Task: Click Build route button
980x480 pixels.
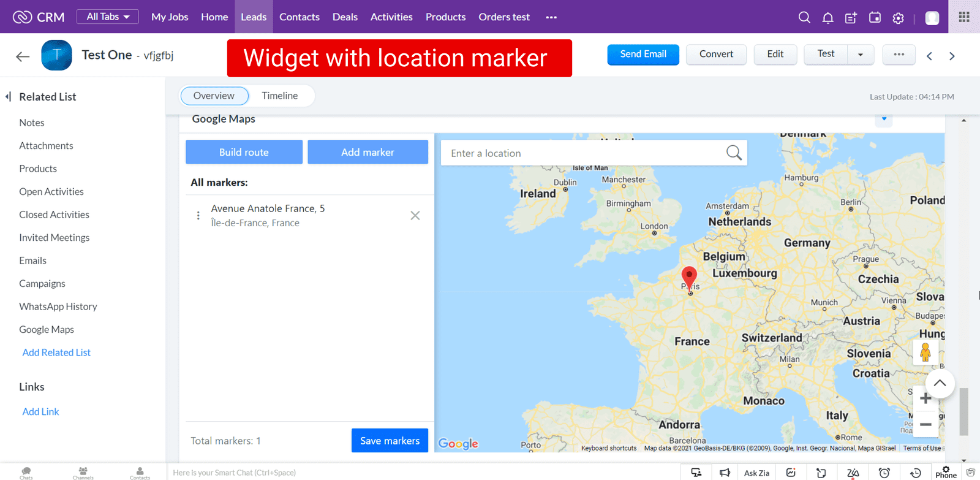Action: pyautogui.click(x=244, y=152)
